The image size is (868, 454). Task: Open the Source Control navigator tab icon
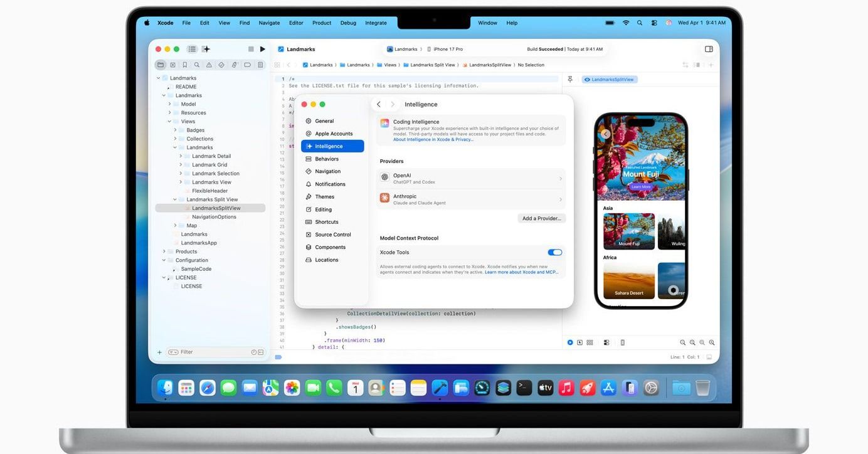pos(172,65)
